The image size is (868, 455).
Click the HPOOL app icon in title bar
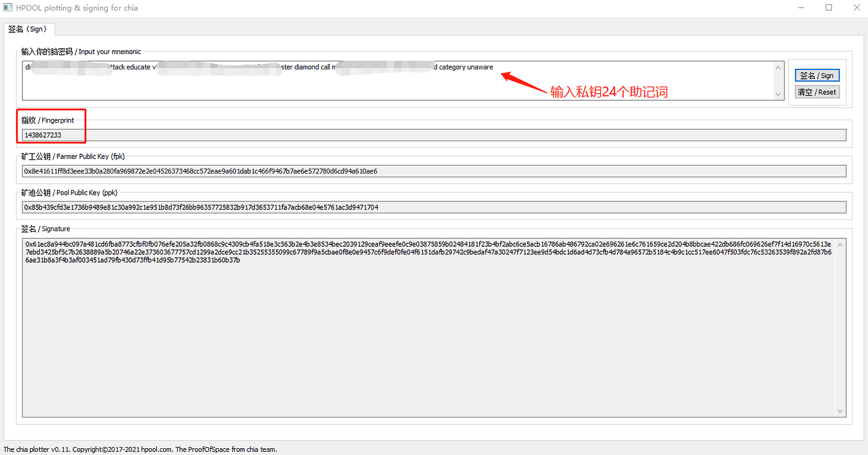point(7,7)
